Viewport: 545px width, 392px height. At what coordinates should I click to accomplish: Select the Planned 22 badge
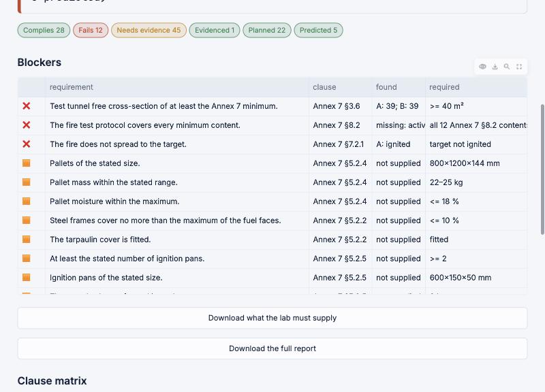coord(267,30)
